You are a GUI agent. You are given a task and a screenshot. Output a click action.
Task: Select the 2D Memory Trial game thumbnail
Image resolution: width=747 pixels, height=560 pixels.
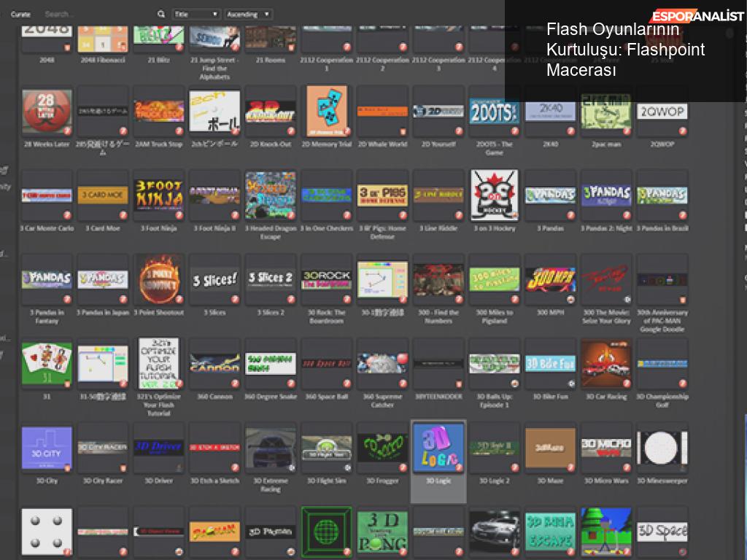pyautogui.click(x=326, y=112)
